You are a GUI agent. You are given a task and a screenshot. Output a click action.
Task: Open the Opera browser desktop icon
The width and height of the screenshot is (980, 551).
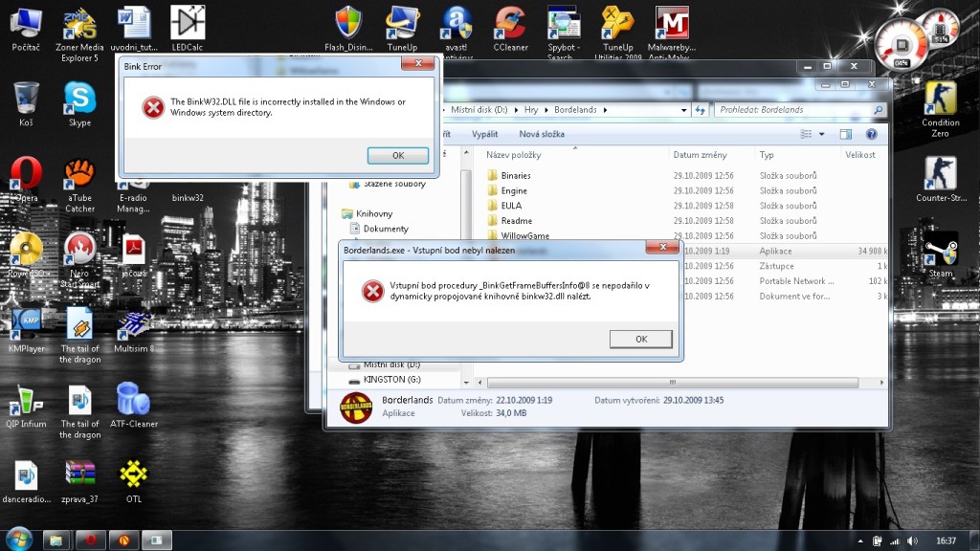(x=26, y=180)
